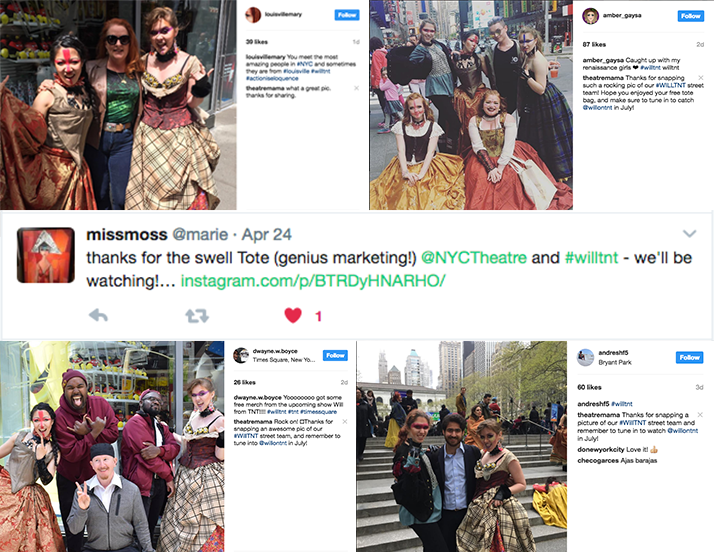Remove theatremama comment on andreshf5 post

(x=700, y=414)
